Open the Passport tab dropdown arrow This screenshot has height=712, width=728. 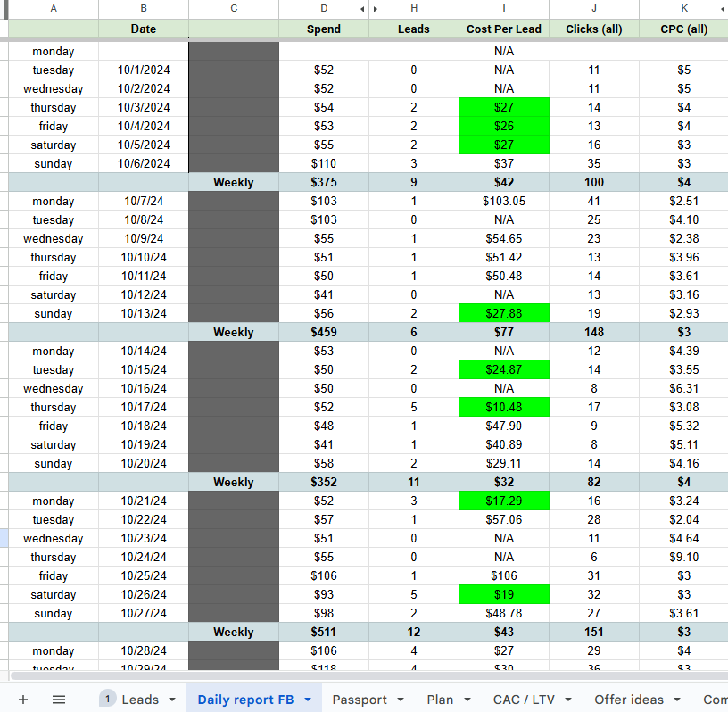401,700
